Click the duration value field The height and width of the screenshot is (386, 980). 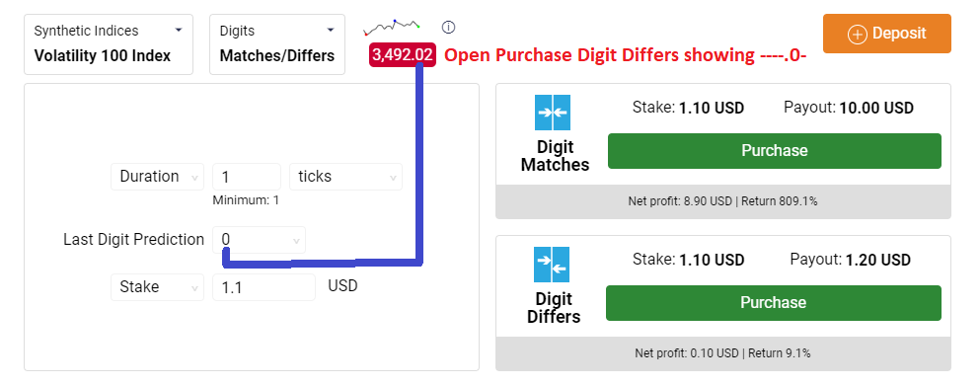247,177
